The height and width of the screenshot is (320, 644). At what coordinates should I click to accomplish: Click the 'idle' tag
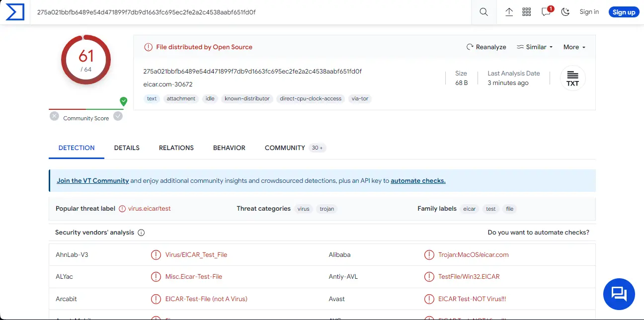pos(210,98)
